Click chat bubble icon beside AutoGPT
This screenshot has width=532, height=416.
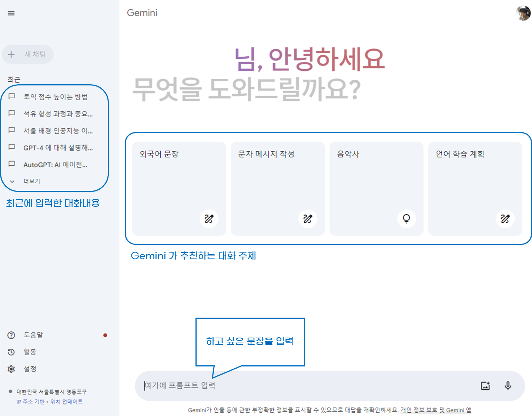[11, 164]
